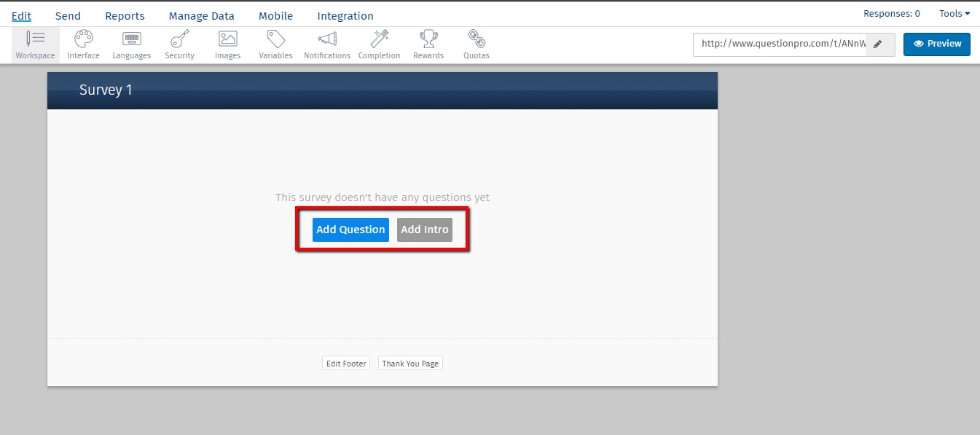Open the Thank You Page button
980x435 pixels.
tap(410, 364)
